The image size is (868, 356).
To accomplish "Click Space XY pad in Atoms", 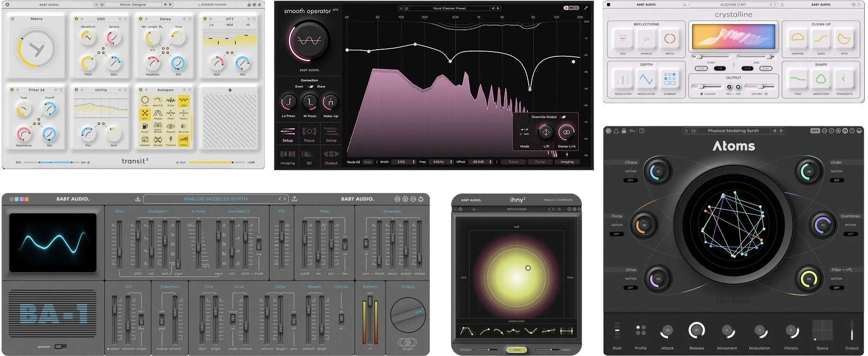I will point(823,330).
